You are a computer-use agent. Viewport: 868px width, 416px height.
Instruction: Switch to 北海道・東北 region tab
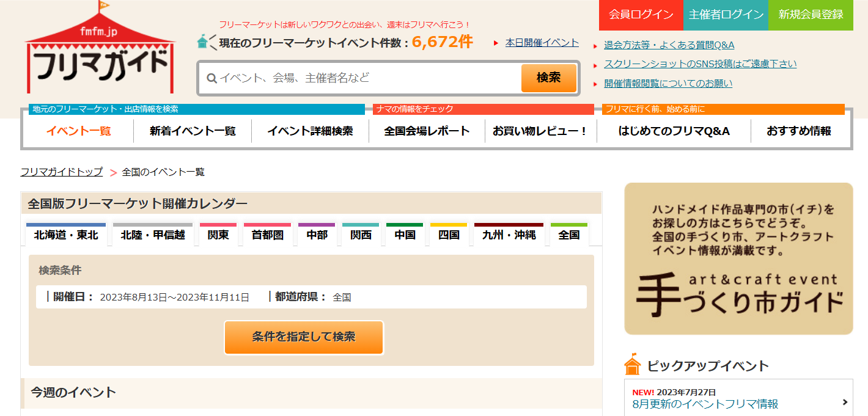pyautogui.click(x=66, y=235)
